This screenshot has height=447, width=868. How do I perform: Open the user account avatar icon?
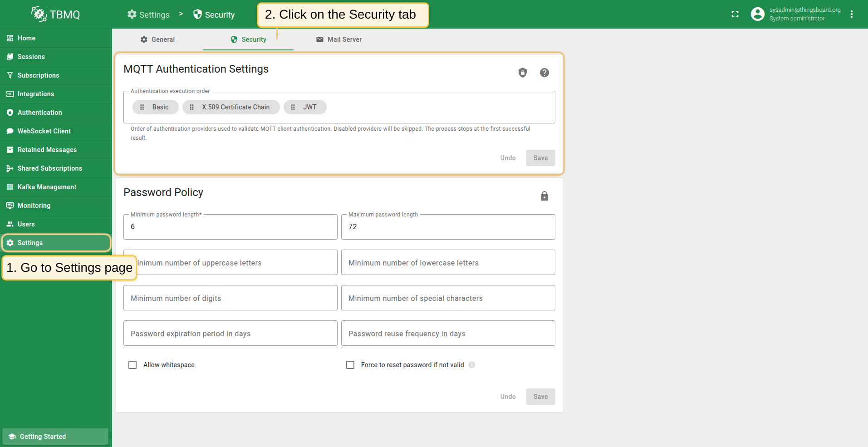click(x=757, y=14)
